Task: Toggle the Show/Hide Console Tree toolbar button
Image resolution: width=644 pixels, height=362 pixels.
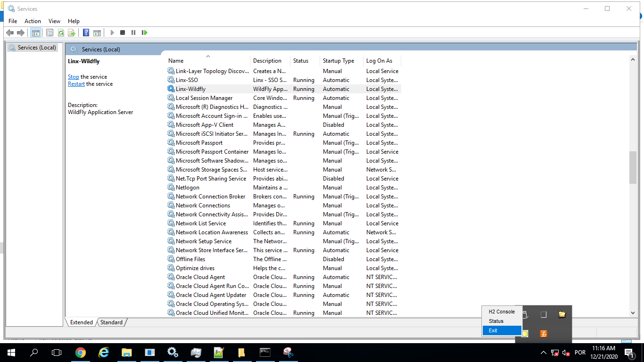Action: coord(35,33)
